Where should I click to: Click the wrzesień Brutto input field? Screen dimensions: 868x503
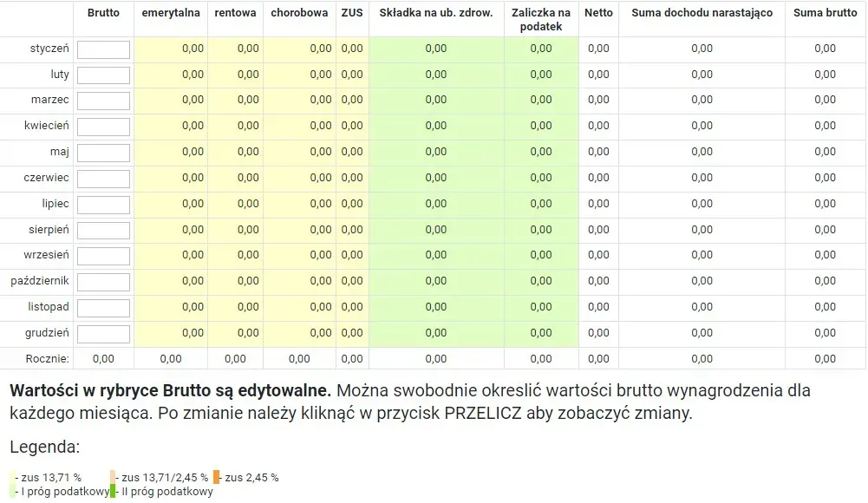click(102, 255)
